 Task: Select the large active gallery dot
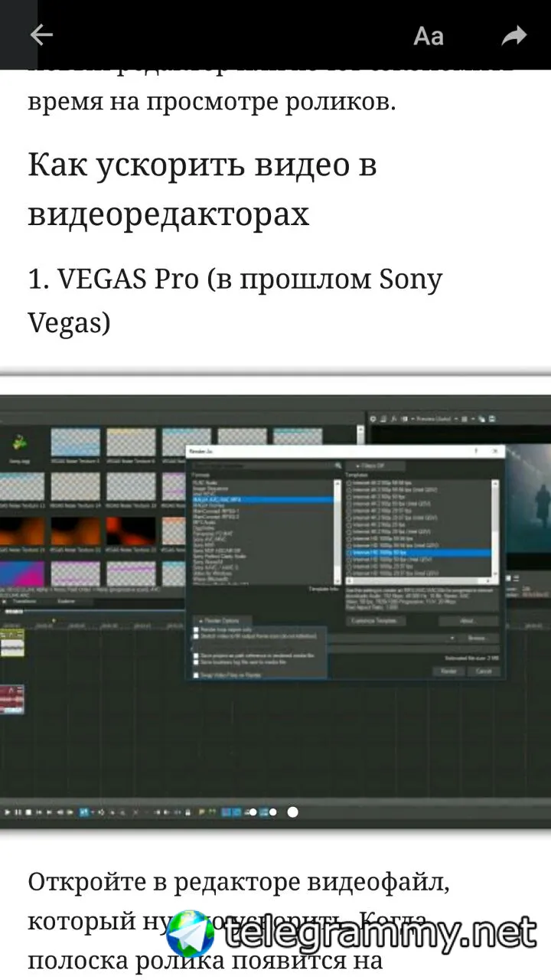pyautogui.click(x=292, y=812)
